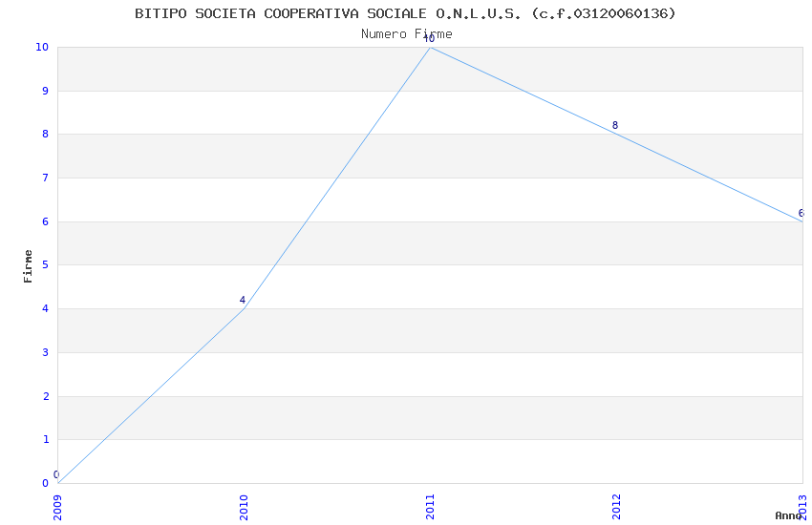Click the y-axis tick value 4

point(46,308)
